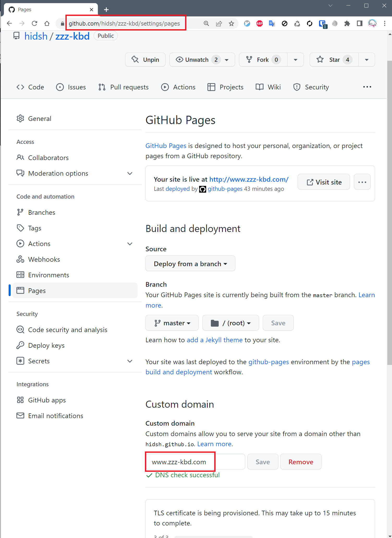Open the Deploy from a branch dropdown
Screen dimensions: 392x538
click(190, 264)
